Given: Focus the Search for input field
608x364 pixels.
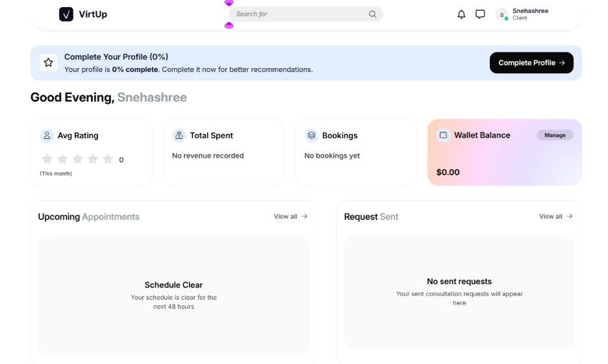Looking at the screenshot, I should coord(306,14).
